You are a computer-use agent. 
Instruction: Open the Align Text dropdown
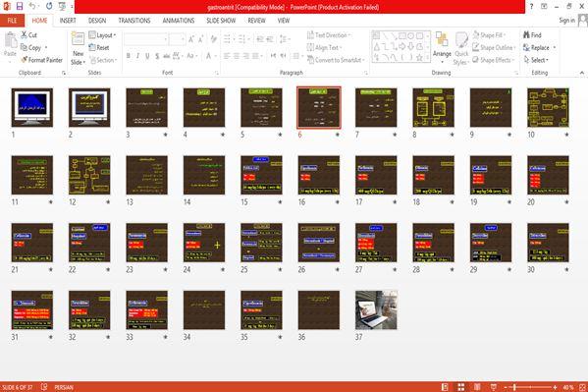click(x=324, y=47)
